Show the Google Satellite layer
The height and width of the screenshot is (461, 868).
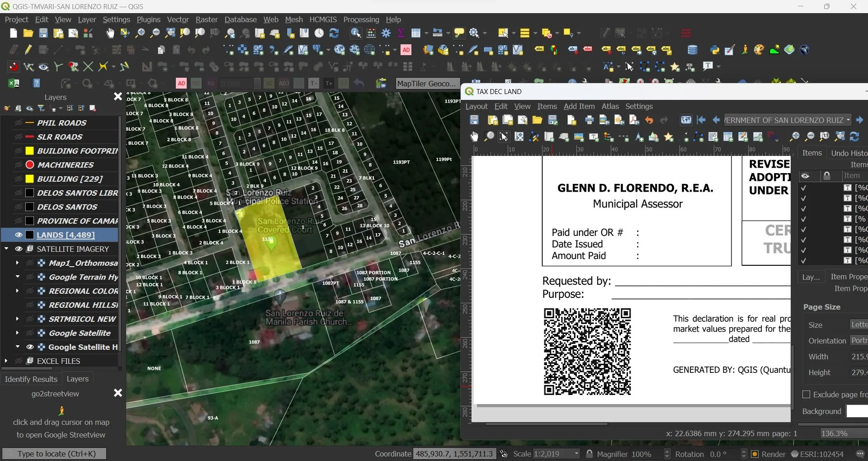(x=30, y=333)
